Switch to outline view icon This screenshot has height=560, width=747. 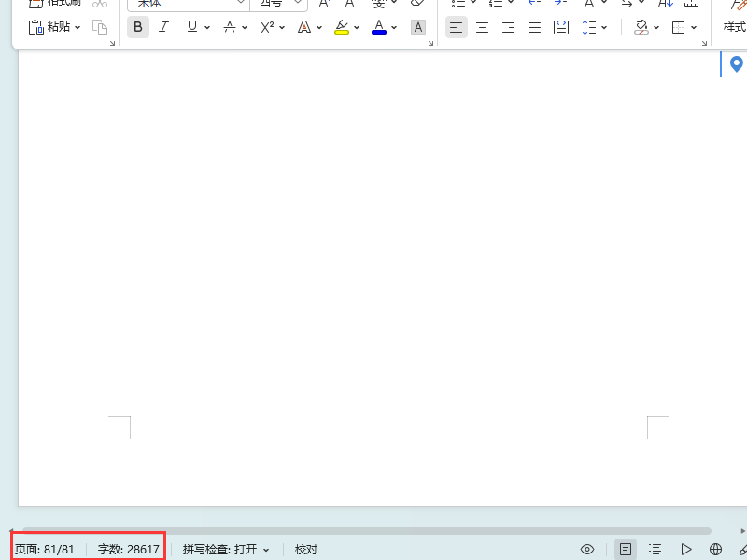pos(655,550)
